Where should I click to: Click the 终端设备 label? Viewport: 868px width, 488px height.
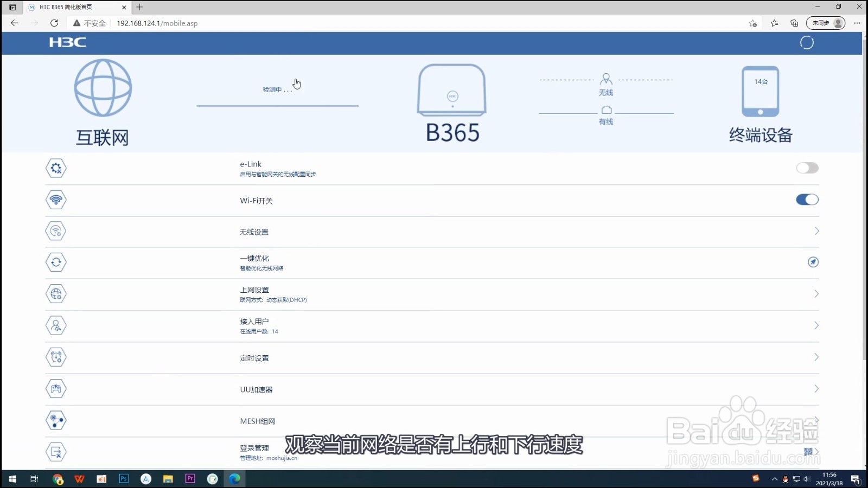click(761, 135)
